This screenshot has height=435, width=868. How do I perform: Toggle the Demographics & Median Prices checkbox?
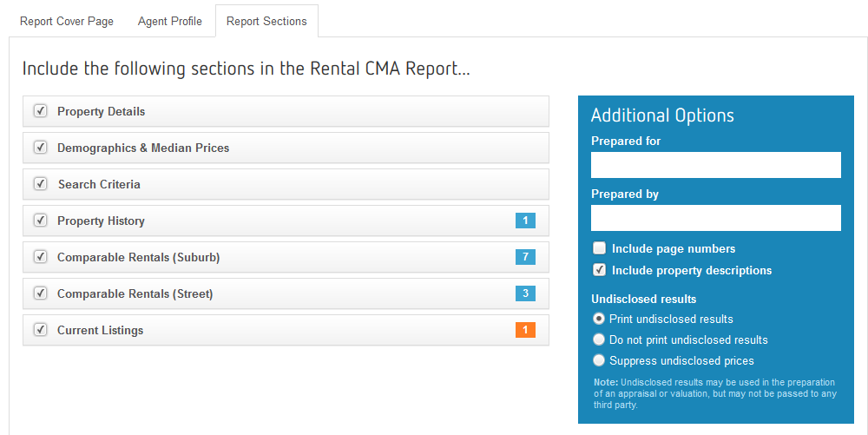tap(40, 148)
